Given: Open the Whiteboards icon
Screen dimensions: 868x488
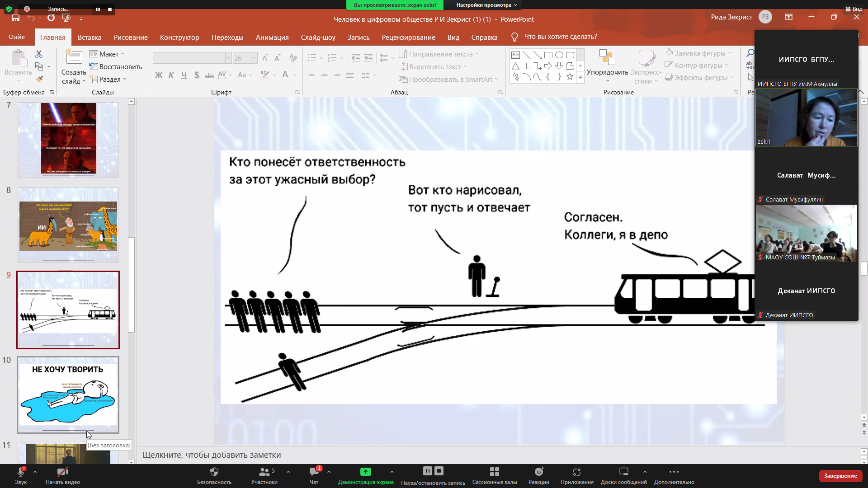Looking at the screenshot, I should 623,472.
